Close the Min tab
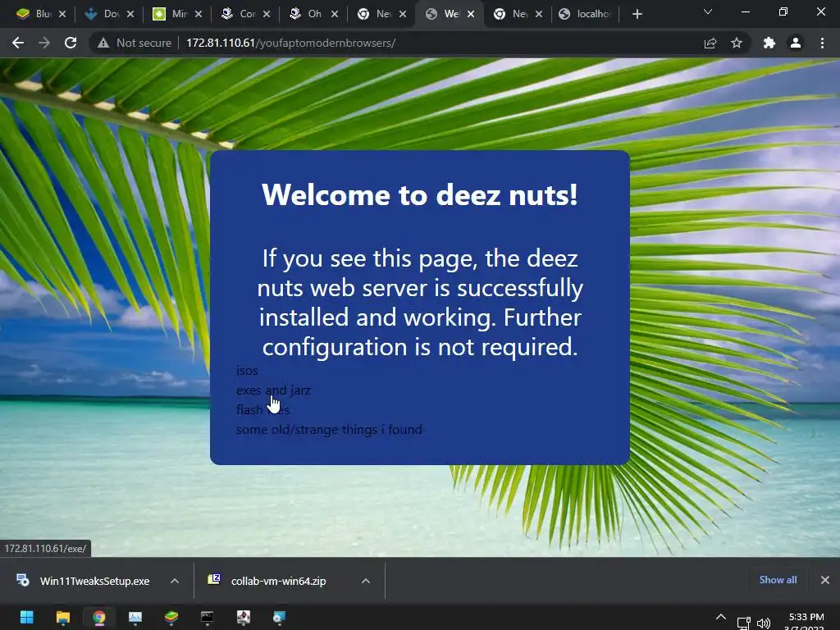The image size is (840, 630). 199,14
